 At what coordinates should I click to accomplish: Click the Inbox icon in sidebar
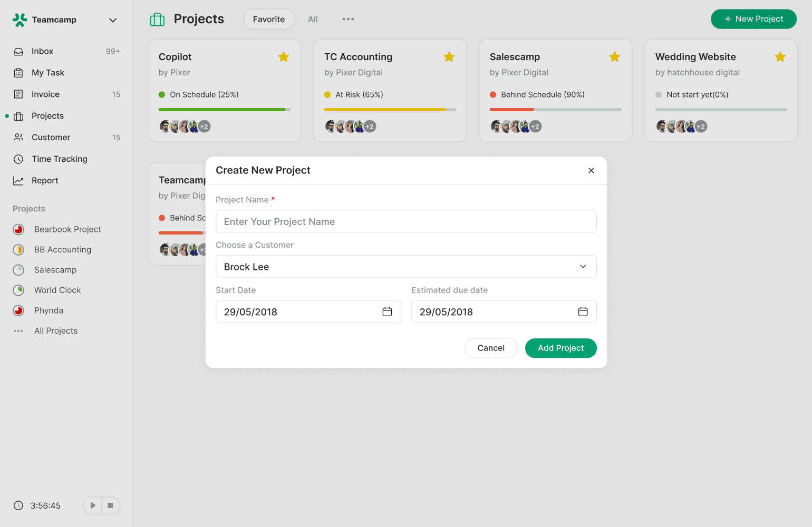[x=18, y=52]
